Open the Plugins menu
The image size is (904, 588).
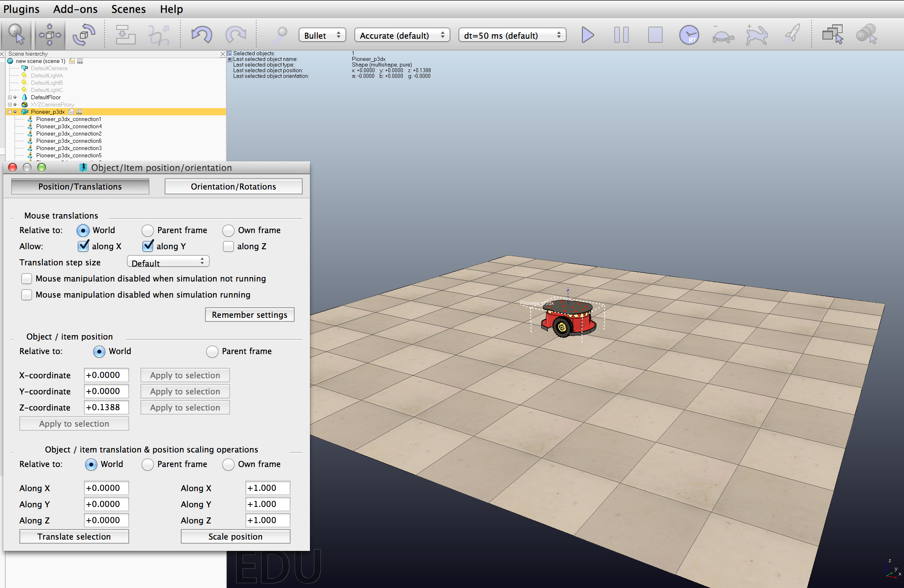pos(21,9)
